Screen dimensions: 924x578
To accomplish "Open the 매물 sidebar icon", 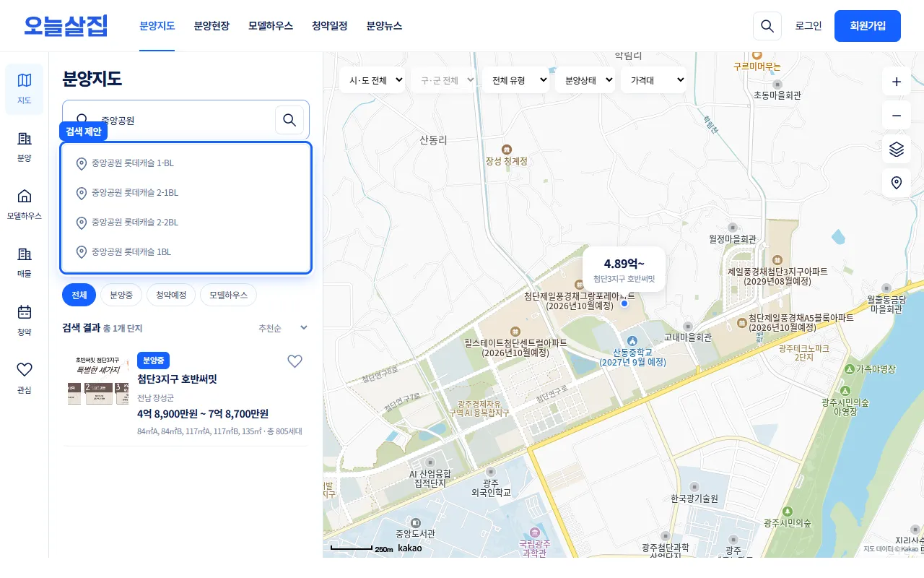I will point(25,262).
